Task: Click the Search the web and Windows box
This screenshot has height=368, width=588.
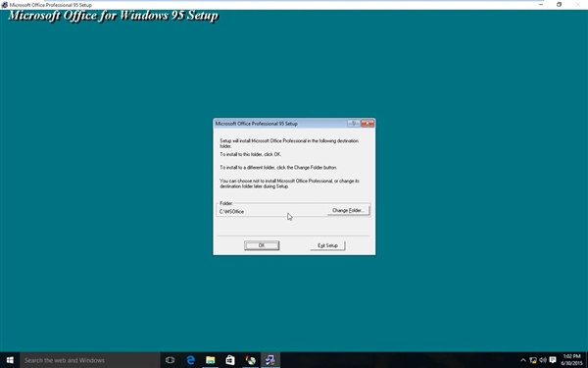Action: (90, 360)
